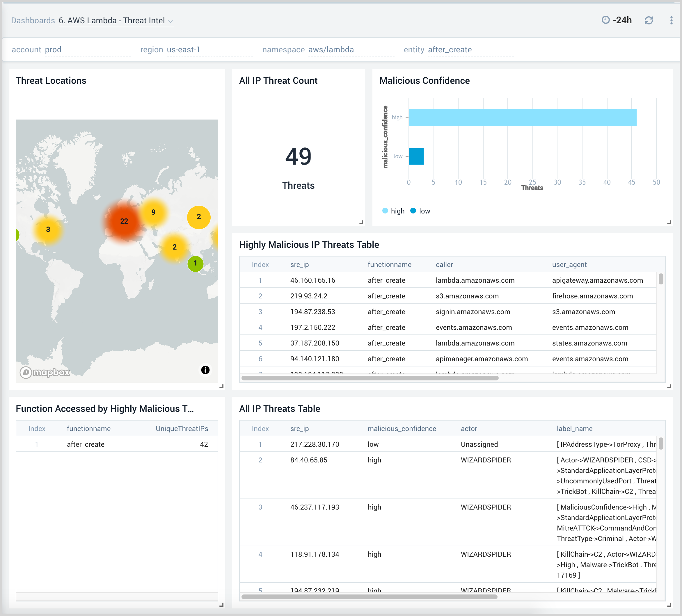Hide the high series in the Malicious Confidence legend
The height and width of the screenshot is (616, 682).
393,211
